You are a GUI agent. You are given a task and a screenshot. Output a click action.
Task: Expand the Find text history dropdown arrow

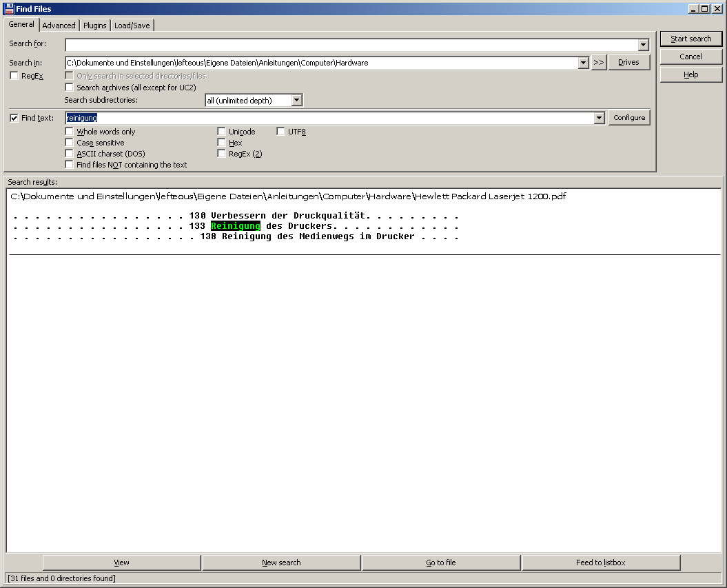[x=599, y=118]
